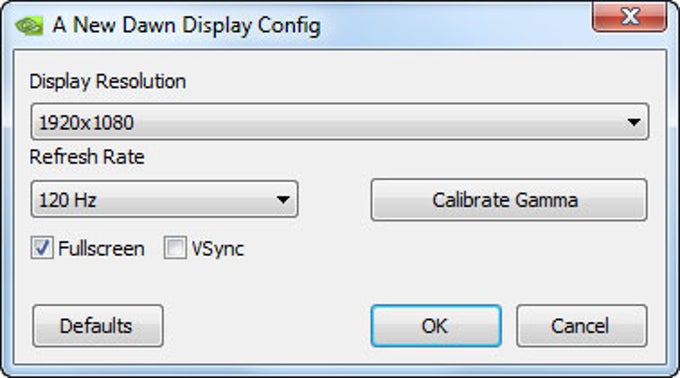
Task: Close the Display Config dialog with X
Action: point(630,16)
